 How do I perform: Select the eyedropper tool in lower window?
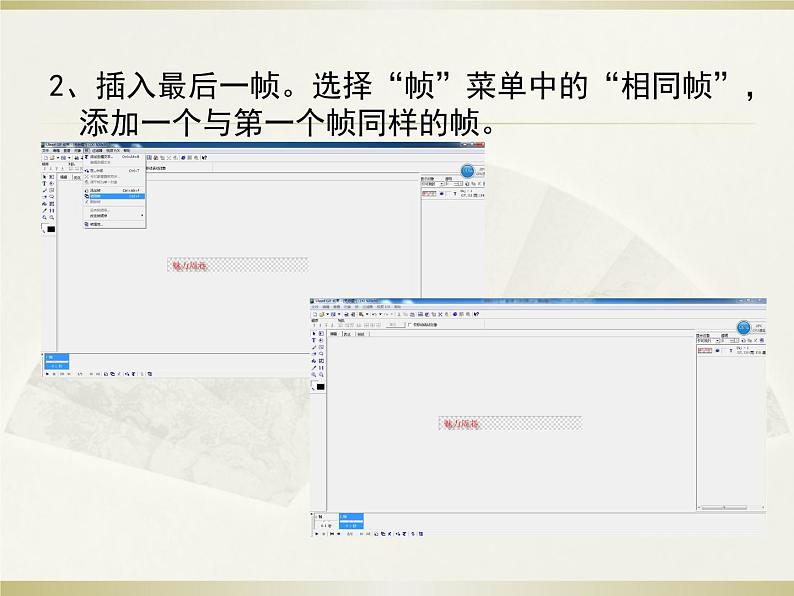click(314, 368)
